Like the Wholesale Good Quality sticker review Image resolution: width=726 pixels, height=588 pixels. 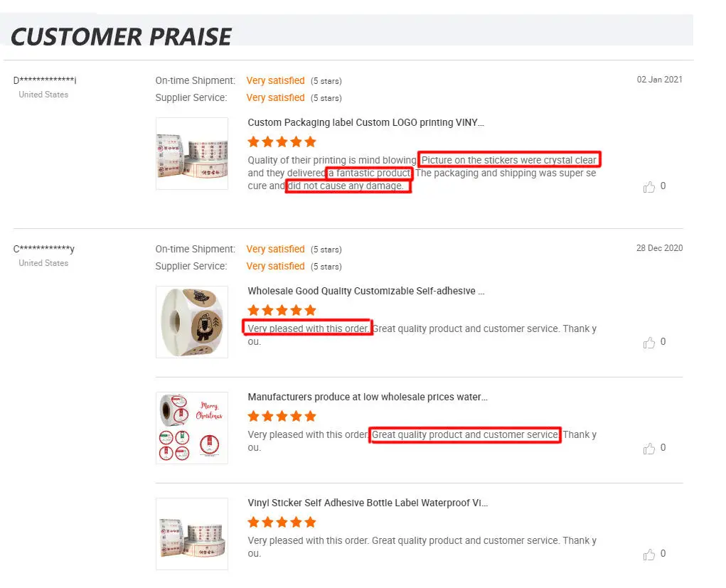649,343
